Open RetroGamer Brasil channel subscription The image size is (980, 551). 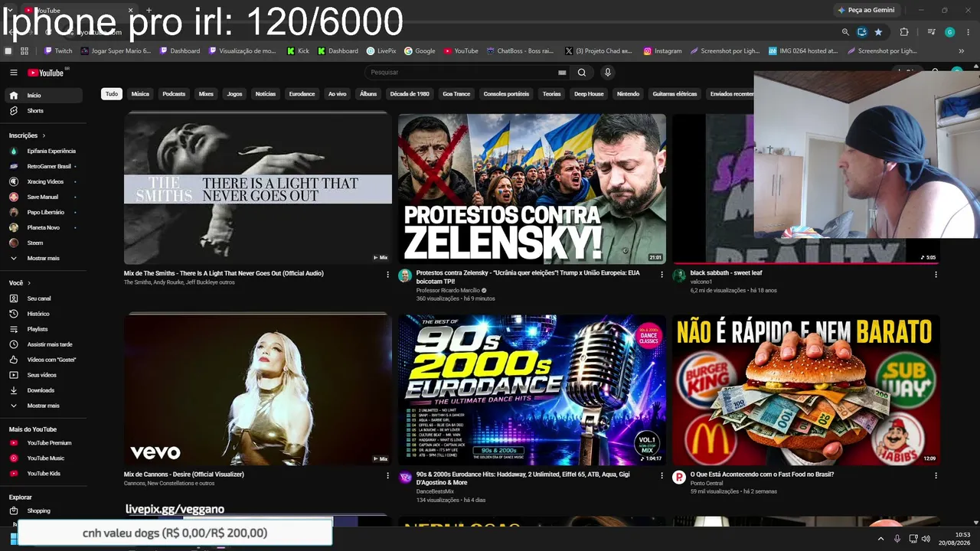pos(44,166)
